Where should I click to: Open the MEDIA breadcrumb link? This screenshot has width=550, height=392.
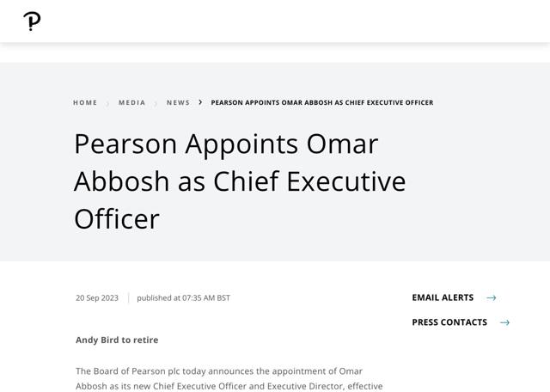coord(131,103)
